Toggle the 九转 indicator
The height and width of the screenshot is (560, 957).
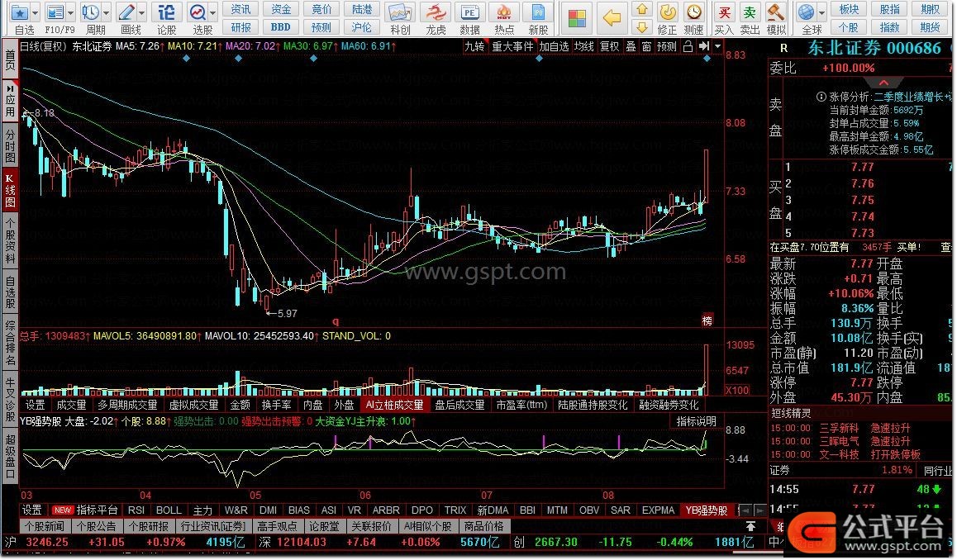[x=475, y=46]
